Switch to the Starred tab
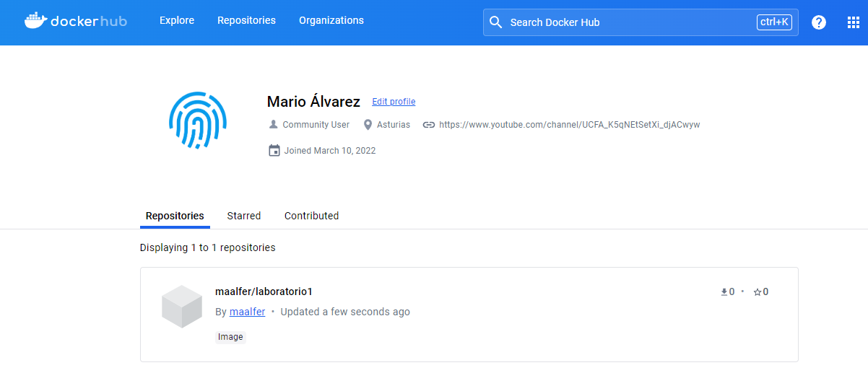 point(244,216)
